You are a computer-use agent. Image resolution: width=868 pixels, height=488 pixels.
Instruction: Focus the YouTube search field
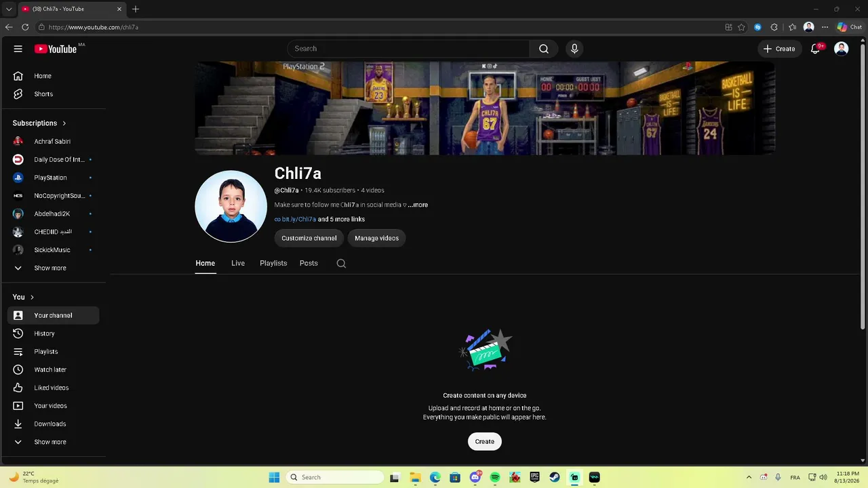pos(409,49)
